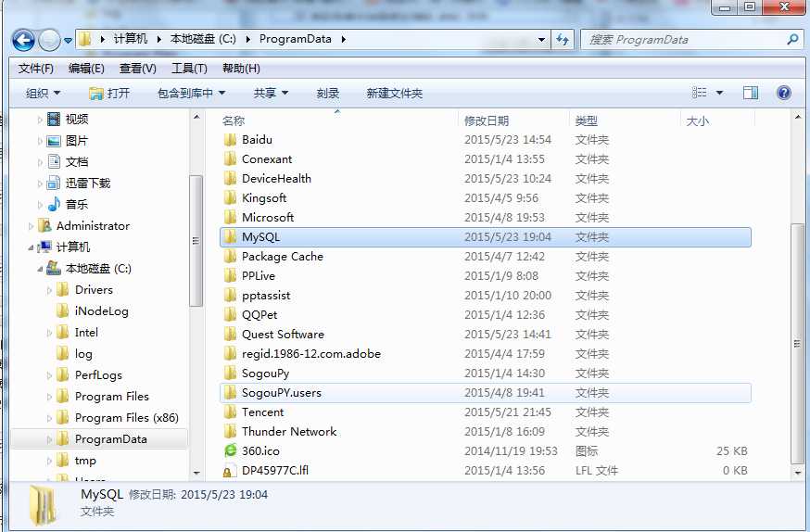The width and height of the screenshot is (810, 532).
Task: Click the Package Cache folder icon
Action: pyautogui.click(x=231, y=257)
